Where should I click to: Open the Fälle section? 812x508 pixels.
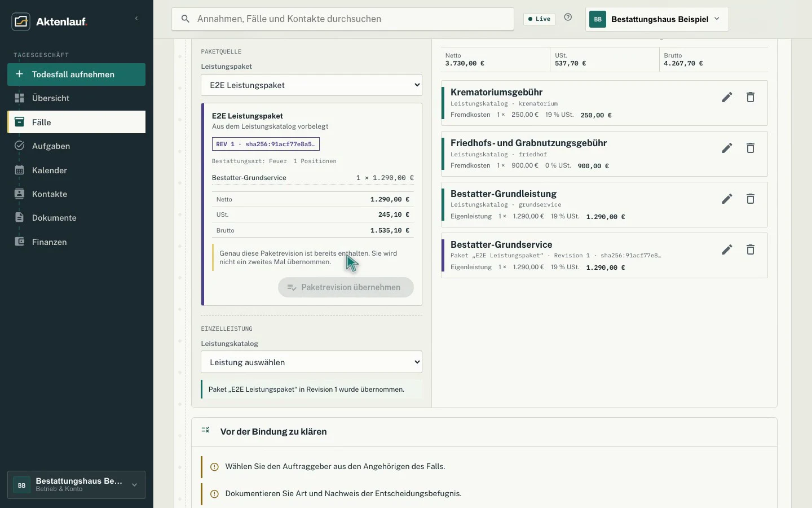tap(76, 122)
